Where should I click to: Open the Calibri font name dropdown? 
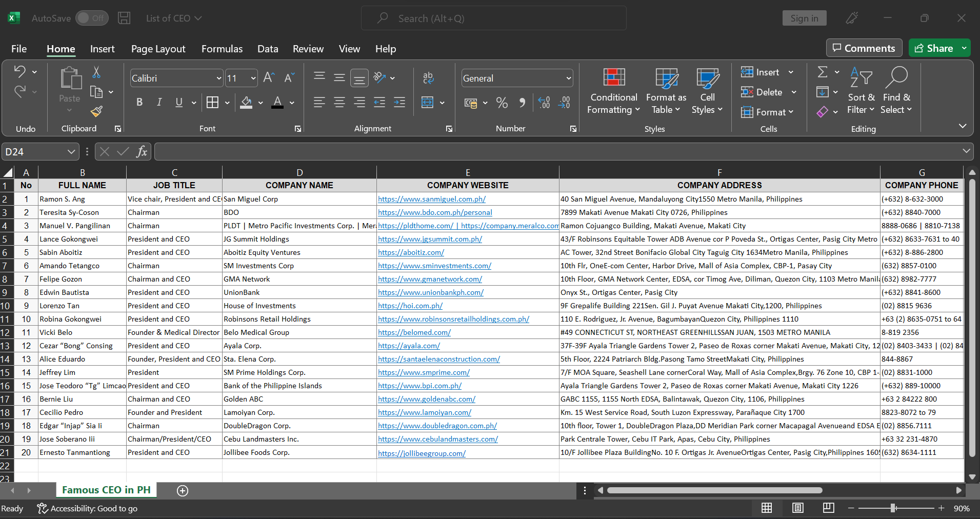(218, 78)
